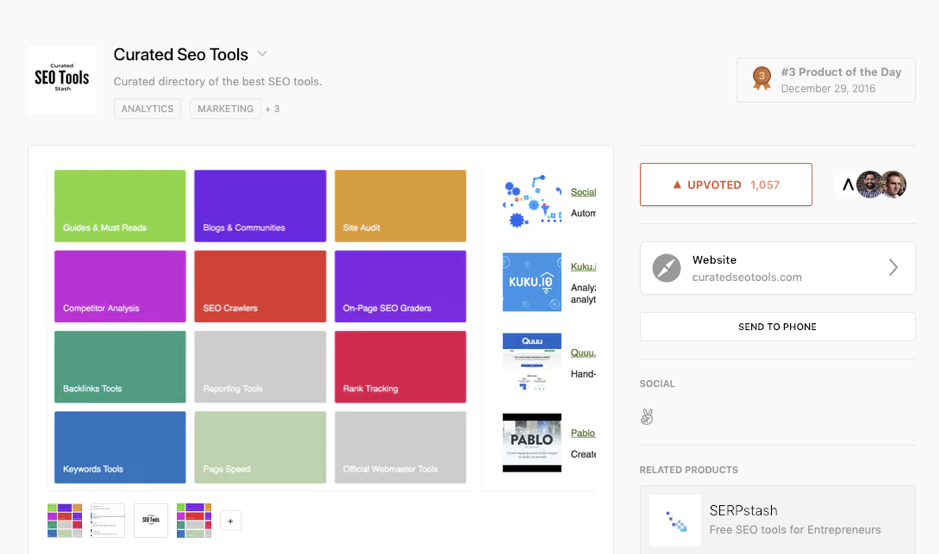Expand the +3 more topics indicator
Viewport: 939px width, 554px height.
(272, 109)
